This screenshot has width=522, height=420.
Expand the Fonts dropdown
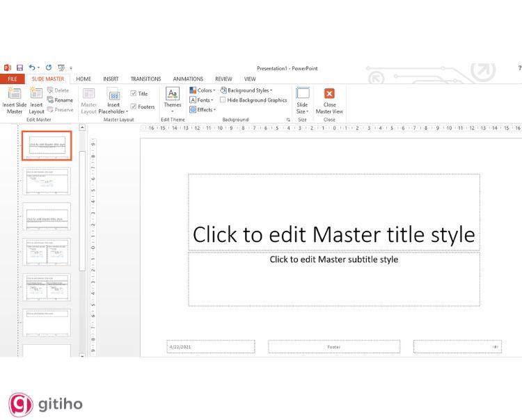point(201,99)
